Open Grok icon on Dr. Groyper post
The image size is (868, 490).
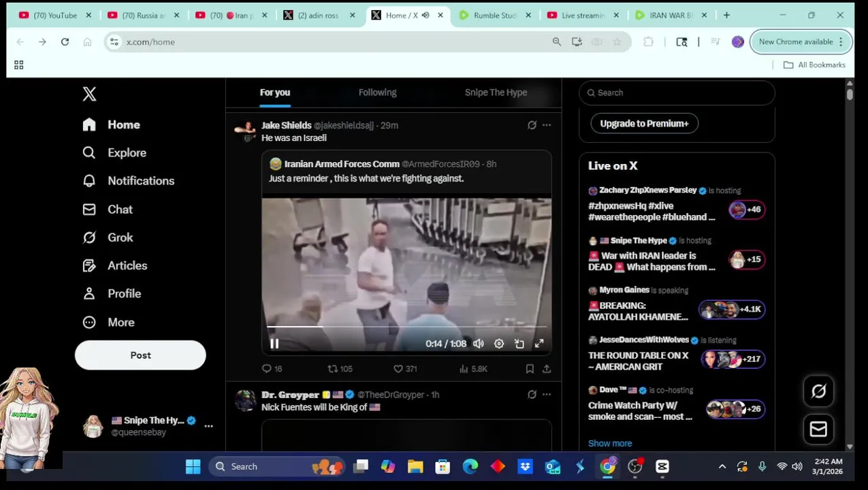click(x=532, y=395)
